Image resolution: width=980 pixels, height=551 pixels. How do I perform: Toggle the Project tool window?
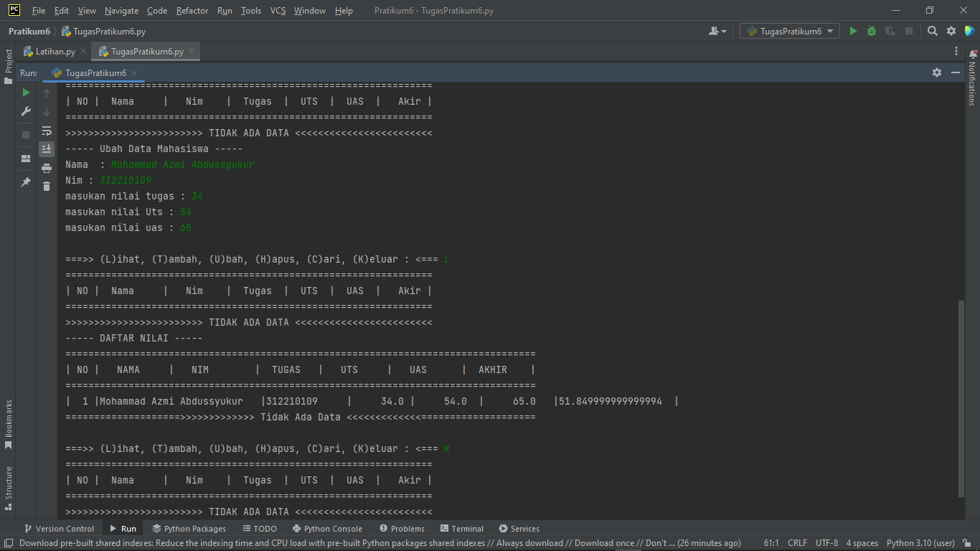9,66
